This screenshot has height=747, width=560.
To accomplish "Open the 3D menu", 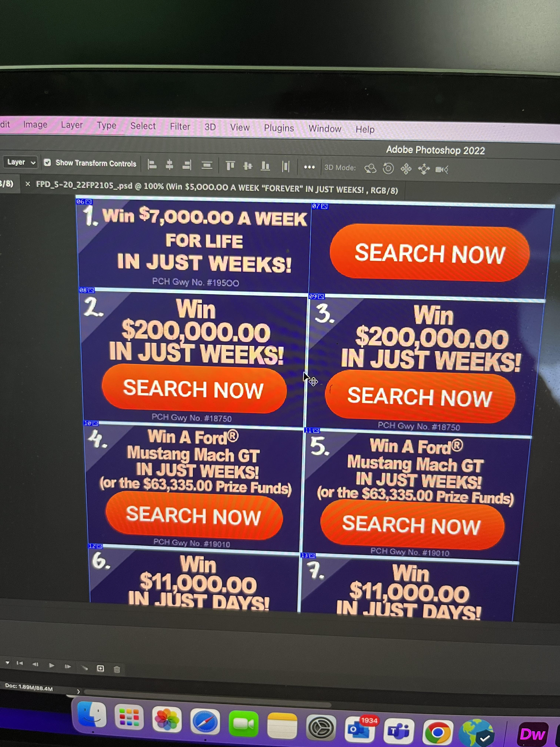I will [210, 127].
